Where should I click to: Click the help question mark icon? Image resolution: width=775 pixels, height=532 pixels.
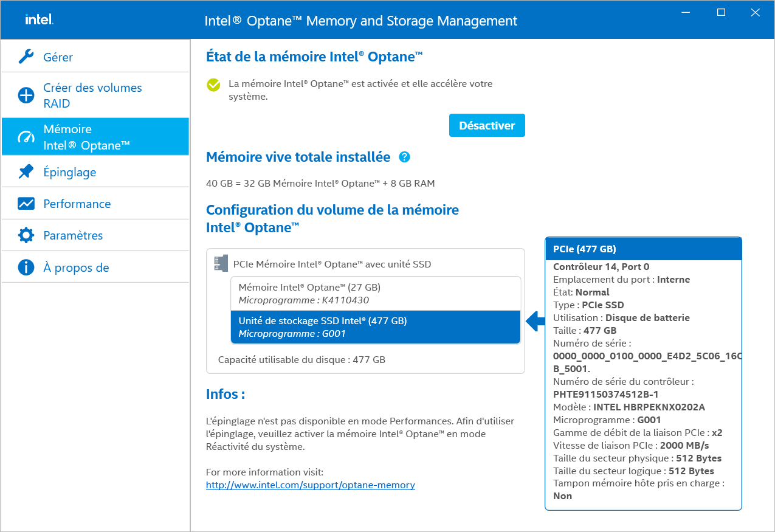404,157
